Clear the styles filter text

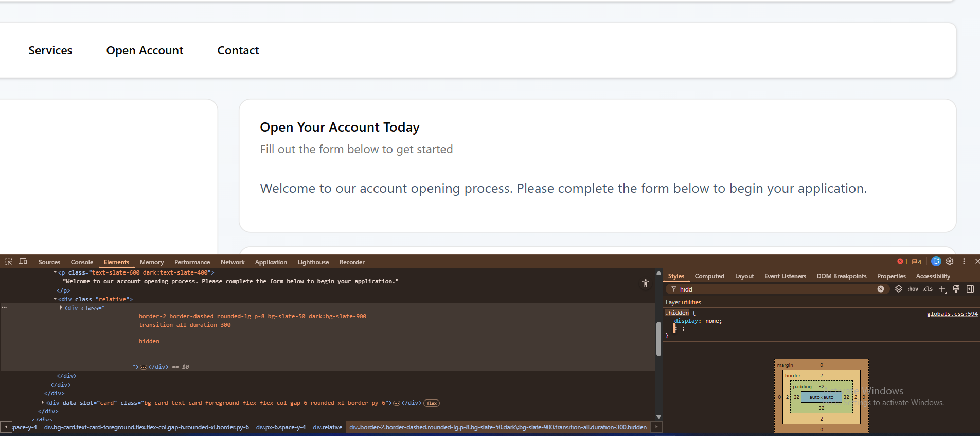(881, 289)
